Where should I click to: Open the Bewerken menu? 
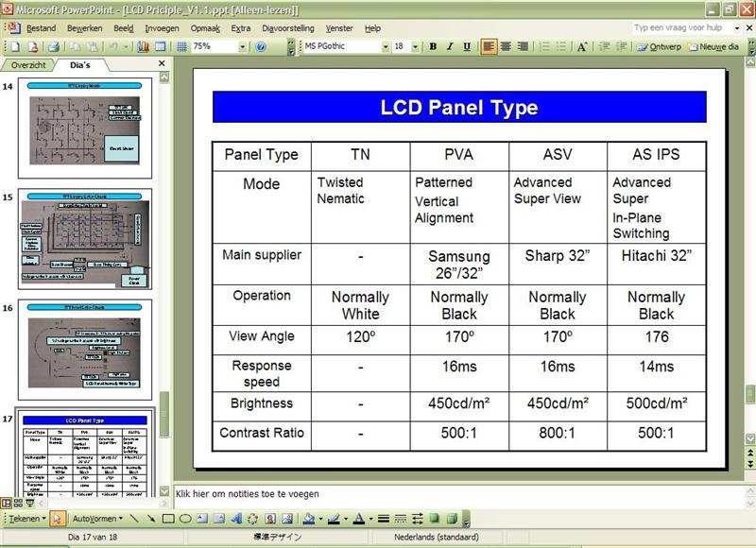85,28
